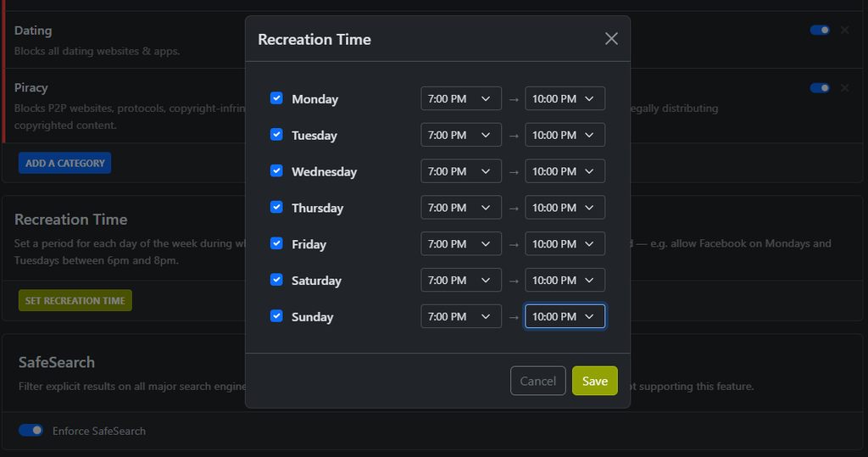The image size is (868, 457).
Task: Open Sunday start time dropdown
Action: [461, 316]
